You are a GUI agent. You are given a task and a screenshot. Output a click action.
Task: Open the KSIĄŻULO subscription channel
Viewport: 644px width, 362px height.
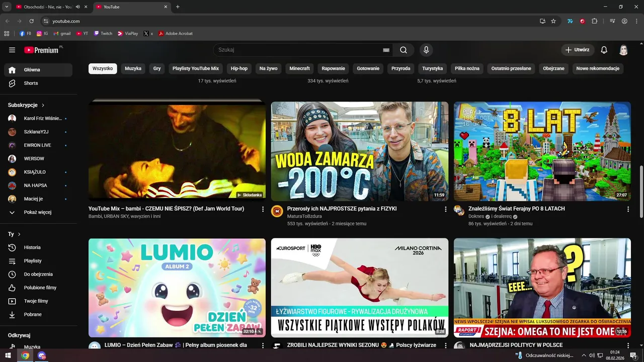[38, 172]
